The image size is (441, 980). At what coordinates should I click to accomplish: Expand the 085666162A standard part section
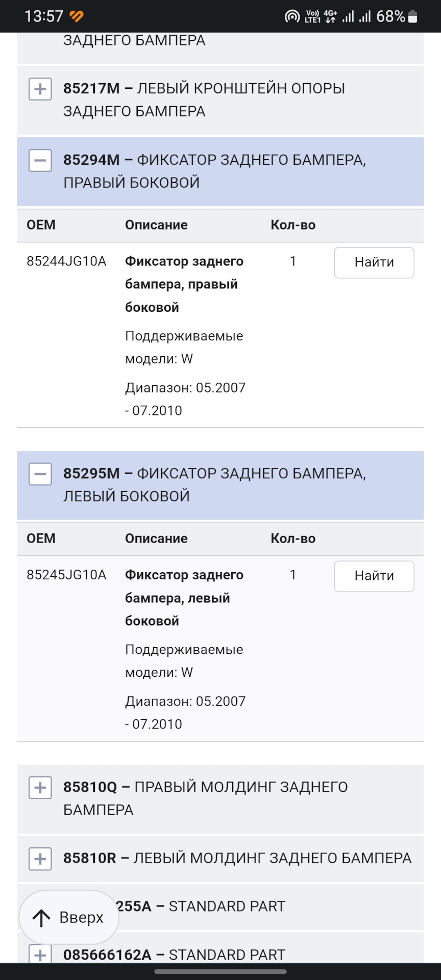click(40, 954)
